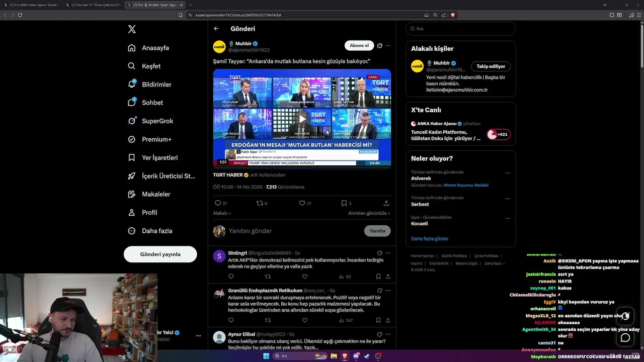Open Steam from the taskbar
Viewport: 644px width, 362px height.
[367, 356]
